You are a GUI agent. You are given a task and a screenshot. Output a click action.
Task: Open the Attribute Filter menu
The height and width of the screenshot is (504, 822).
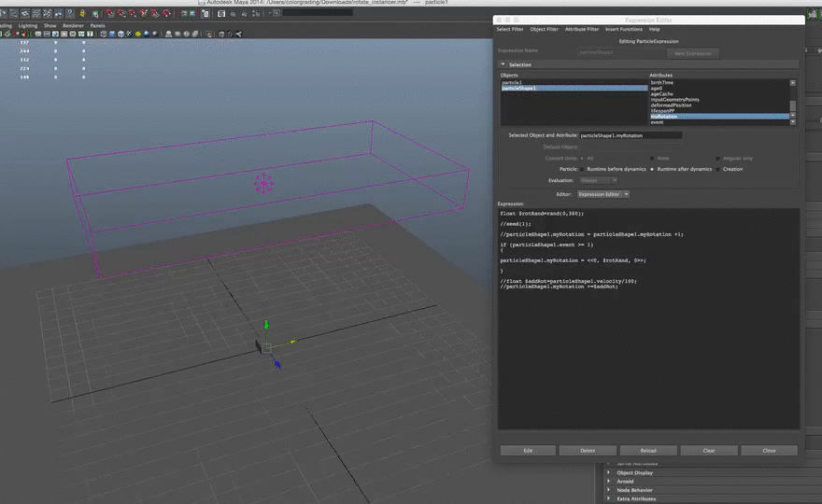[582, 29]
